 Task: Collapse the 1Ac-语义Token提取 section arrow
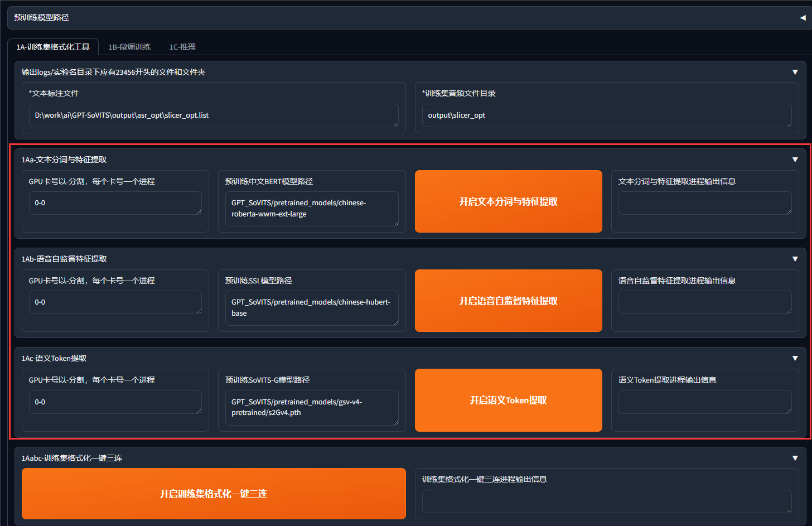point(795,358)
